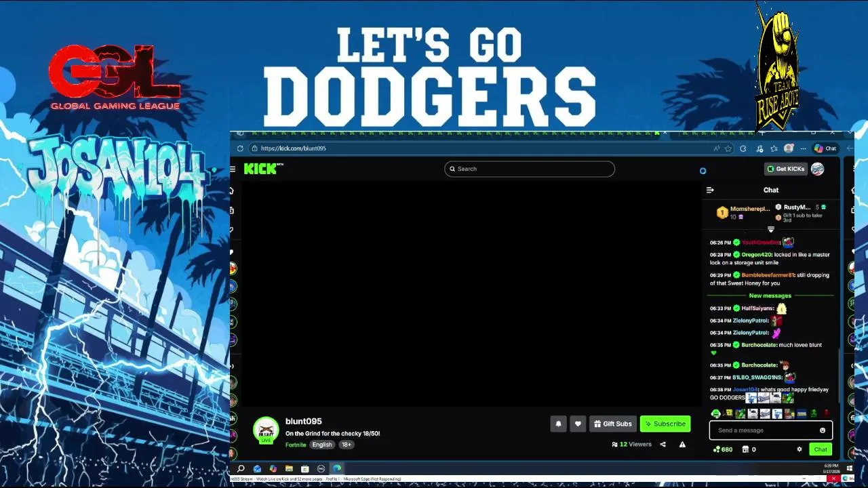Image resolution: width=868 pixels, height=488 pixels.
Task: Open Kick sidebar home icon
Action: [x=231, y=191]
